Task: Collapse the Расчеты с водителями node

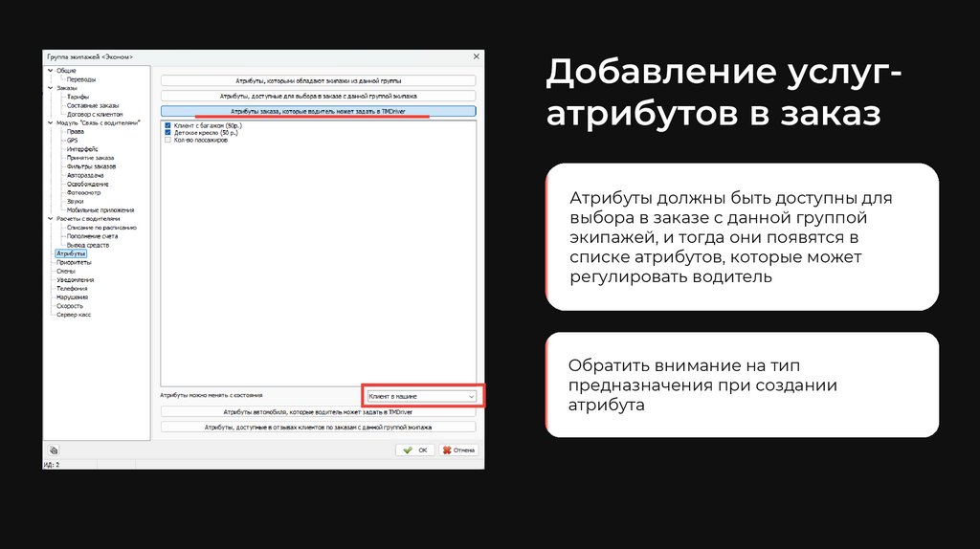Action: point(50,219)
